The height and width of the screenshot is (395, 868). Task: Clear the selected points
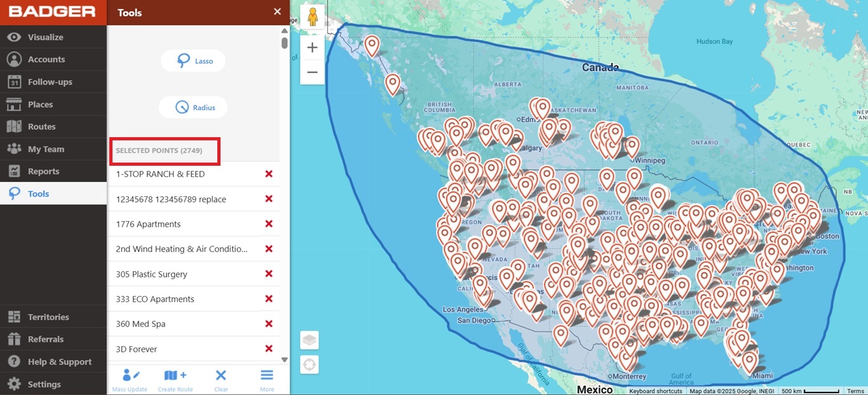pos(221,380)
